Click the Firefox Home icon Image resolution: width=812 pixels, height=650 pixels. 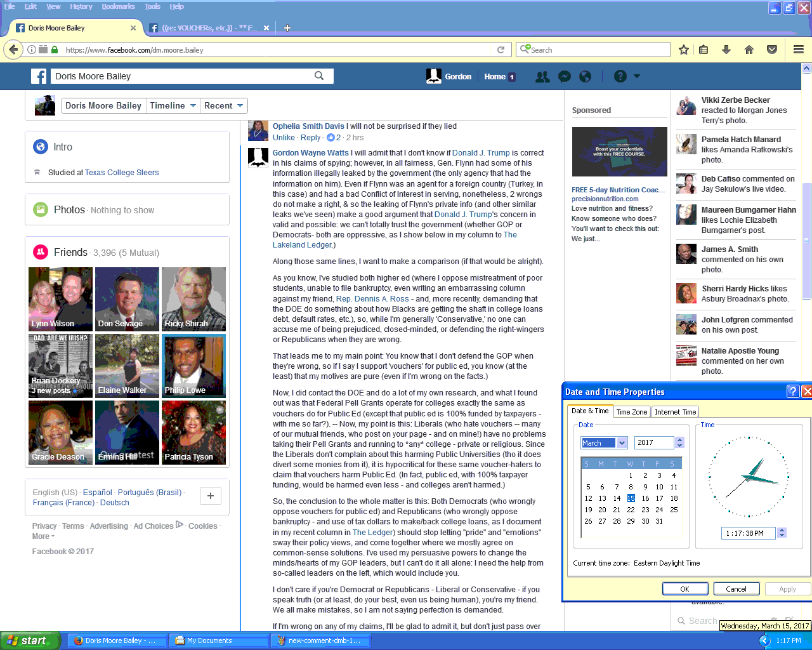(x=749, y=50)
